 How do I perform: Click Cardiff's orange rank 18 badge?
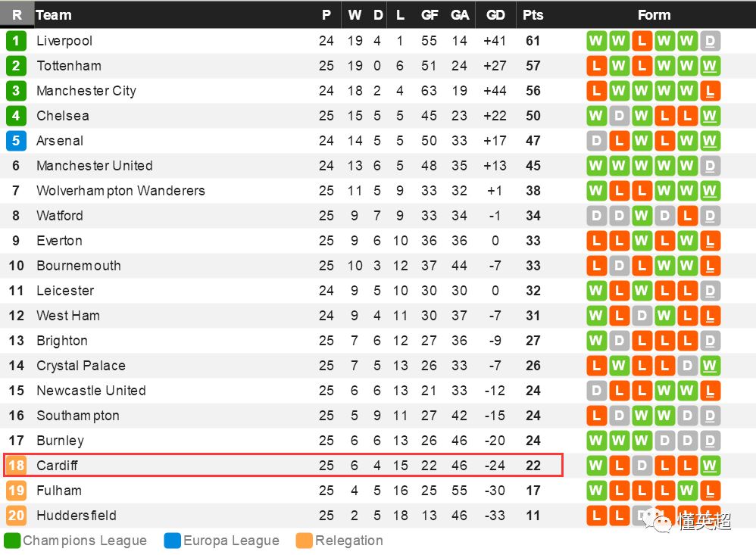coord(16,466)
